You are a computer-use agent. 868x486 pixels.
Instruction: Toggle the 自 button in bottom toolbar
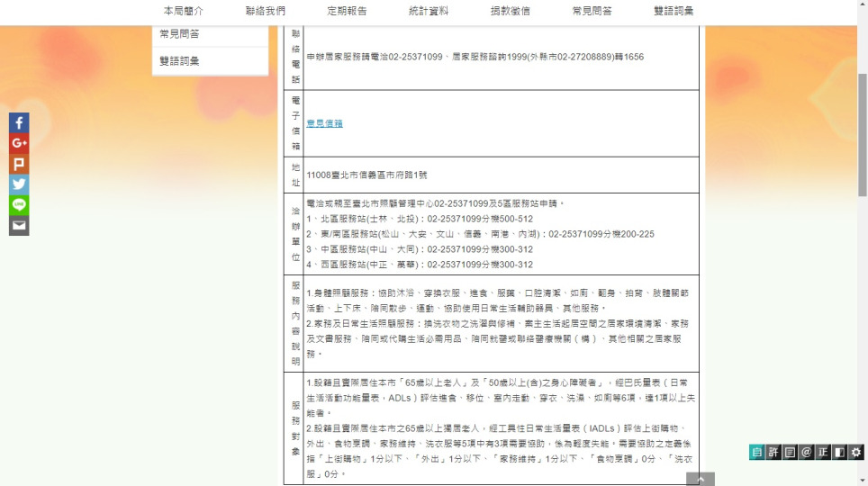756,453
